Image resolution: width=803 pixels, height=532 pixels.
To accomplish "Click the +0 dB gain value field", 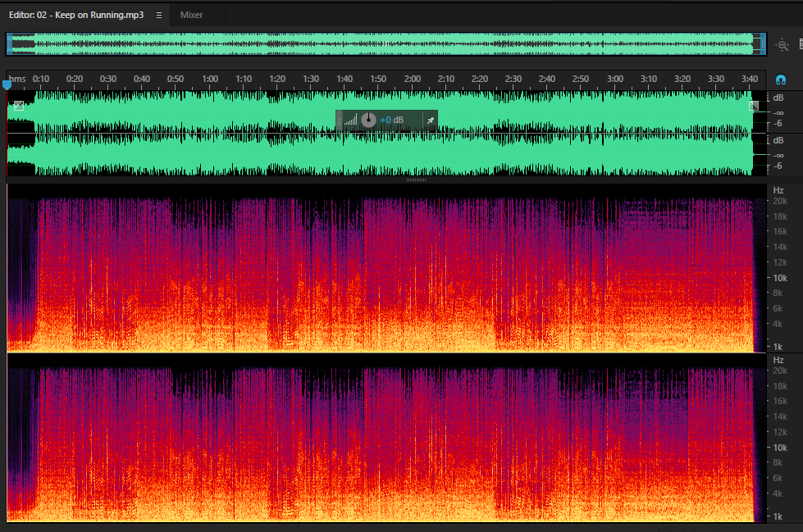I will click(392, 120).
